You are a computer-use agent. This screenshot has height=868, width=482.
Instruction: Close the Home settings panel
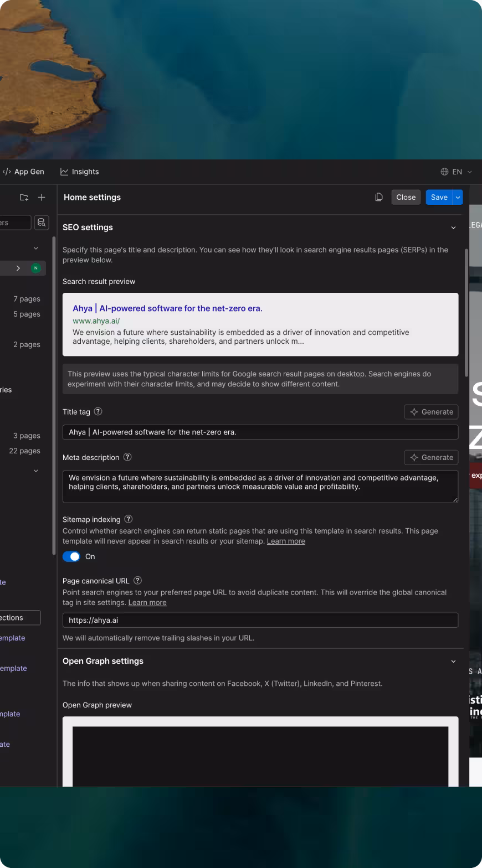pyautogui.click(x=406, y=197)
